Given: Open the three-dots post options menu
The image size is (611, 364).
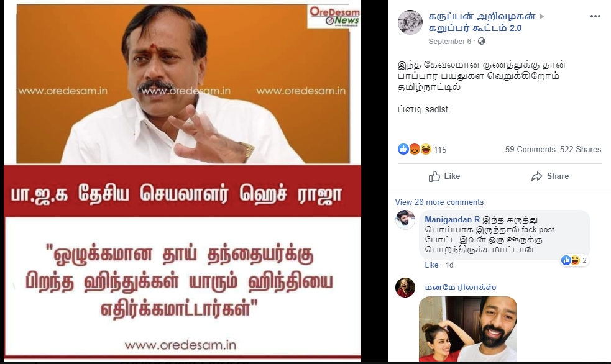Looking at the screenshot, I should tap(595, 16).
